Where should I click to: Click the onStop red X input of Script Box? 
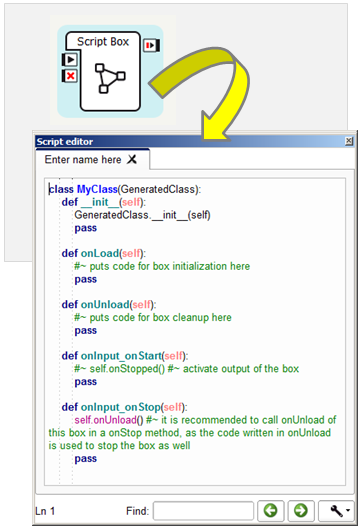coord(70,76)
